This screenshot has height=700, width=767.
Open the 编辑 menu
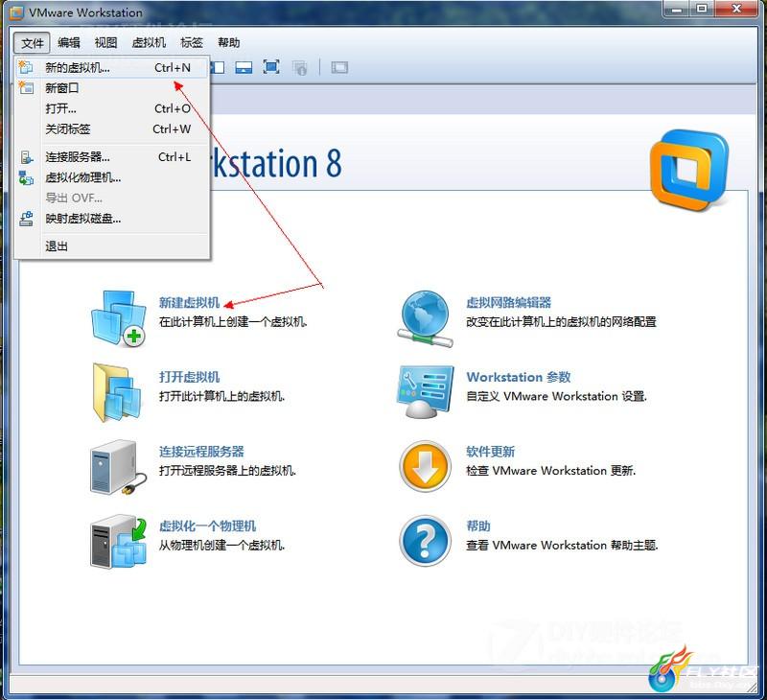point(69,42)
